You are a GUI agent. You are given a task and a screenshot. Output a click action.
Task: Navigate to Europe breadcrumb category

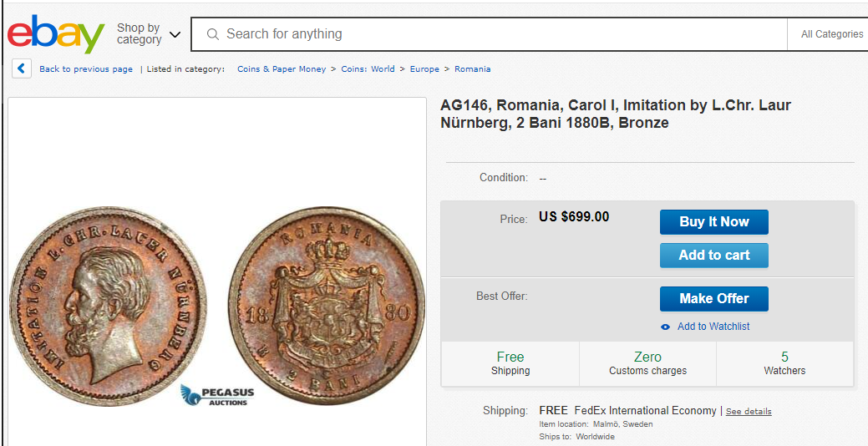point(424,69)
